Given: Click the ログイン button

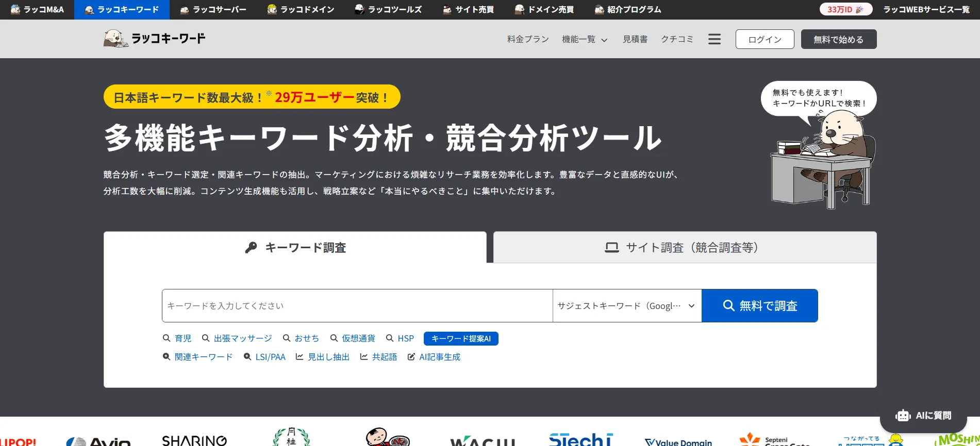Looking at the screenshot, I should tap(765, 39).
